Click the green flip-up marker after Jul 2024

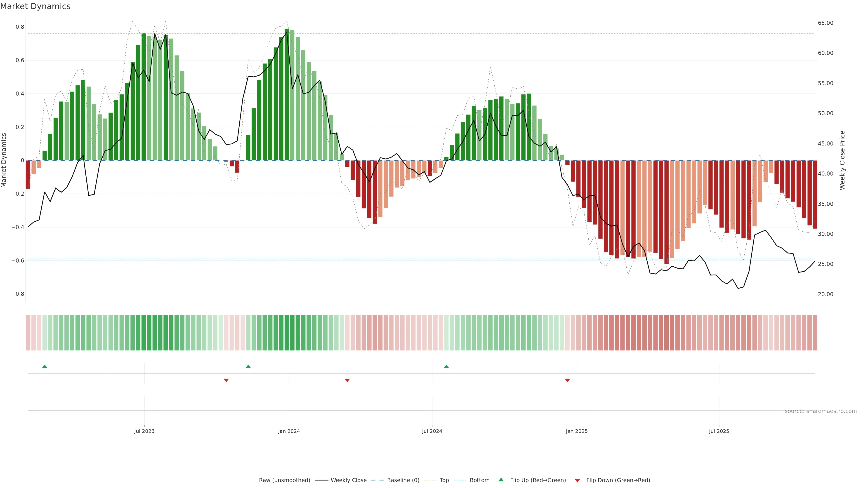[446, 366]
